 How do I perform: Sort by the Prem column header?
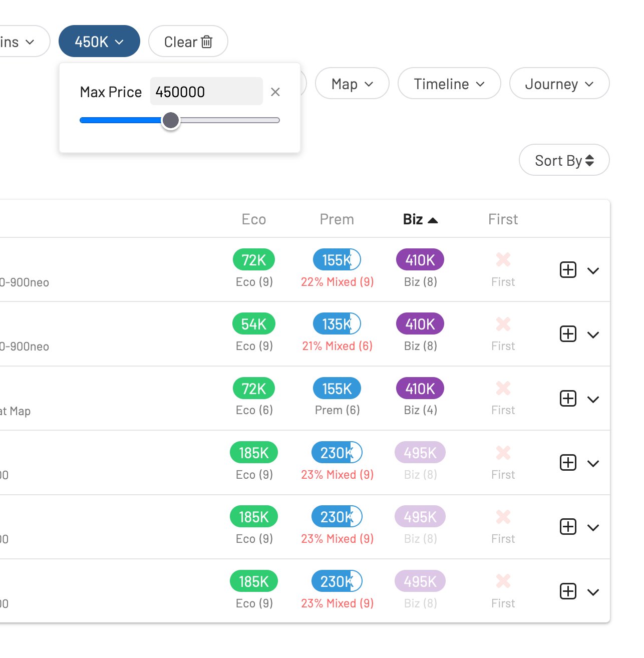point(337,219)
